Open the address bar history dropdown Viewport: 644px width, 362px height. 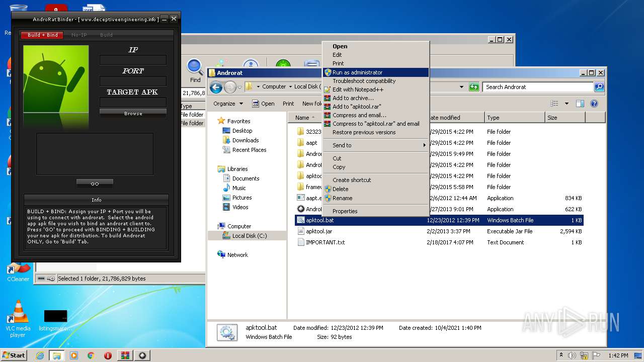tap(461, 87)
